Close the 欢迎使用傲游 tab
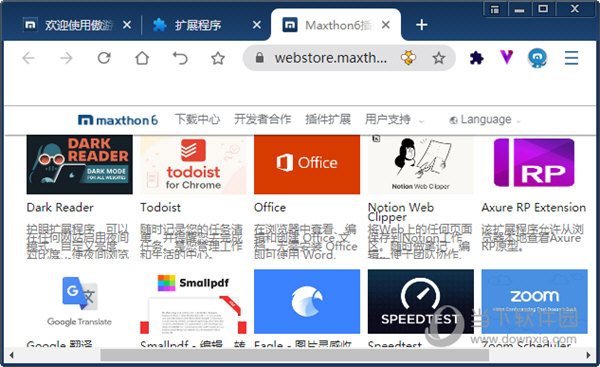This screenshot has height=367, width=600. coord(127,25)
